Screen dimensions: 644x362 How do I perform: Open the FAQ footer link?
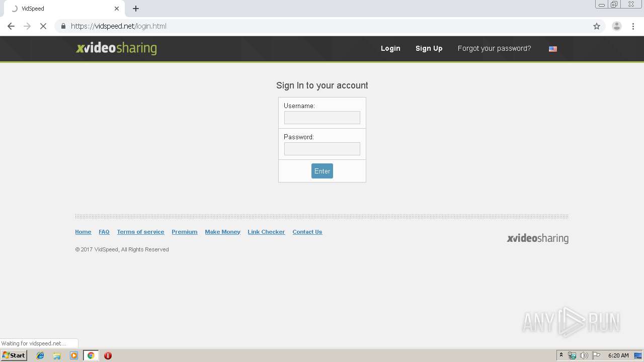[x=104, y=232]
